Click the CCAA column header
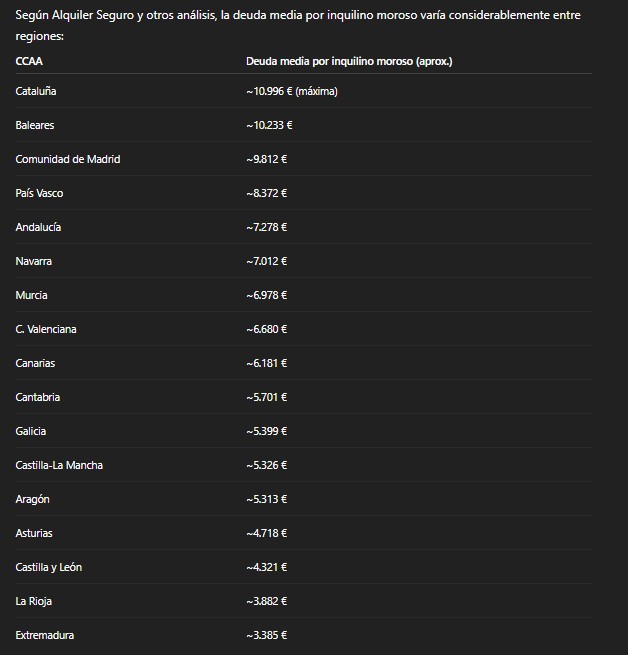628x655 pixels. pos(29,61)
